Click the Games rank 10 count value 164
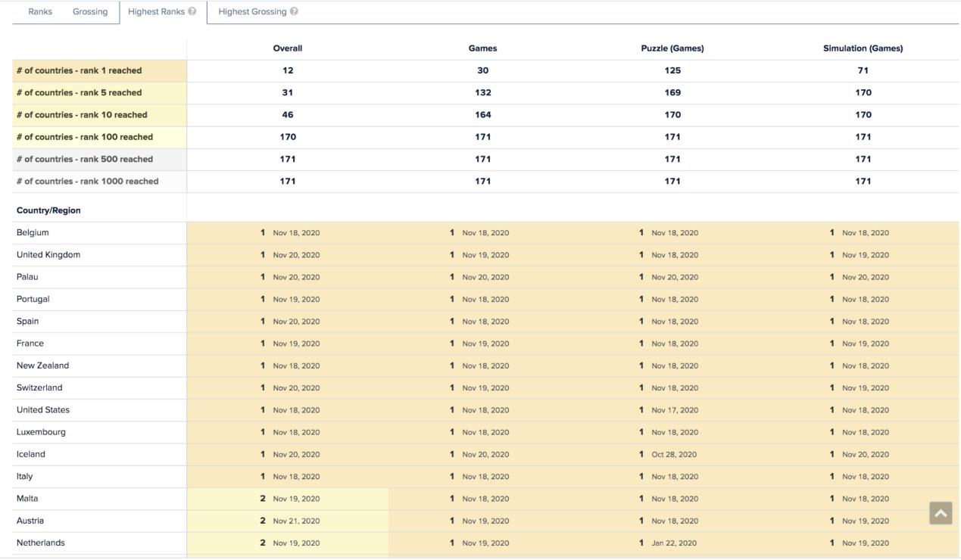Viewport: 961px width, 560px height. pyautogui.click(x=483, y=115)
